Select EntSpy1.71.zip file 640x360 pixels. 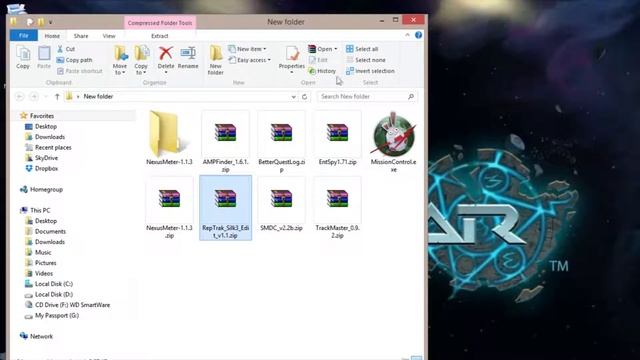coord(338,138)
